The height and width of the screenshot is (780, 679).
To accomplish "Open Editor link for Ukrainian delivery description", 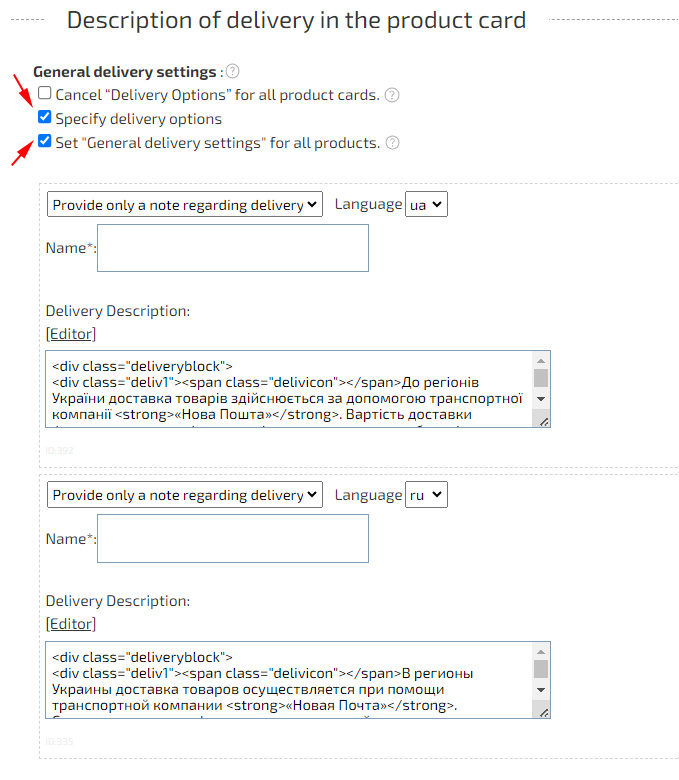I will click(71, 334).
